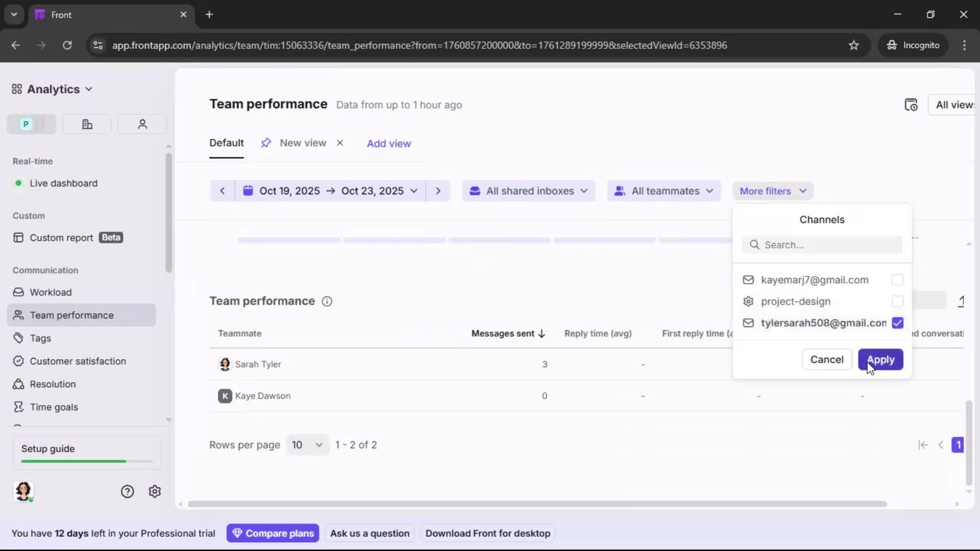This screenshot has height=551, width=980.
Task: Open the Customer satisfaction report
Action: (x=77, y=361)
